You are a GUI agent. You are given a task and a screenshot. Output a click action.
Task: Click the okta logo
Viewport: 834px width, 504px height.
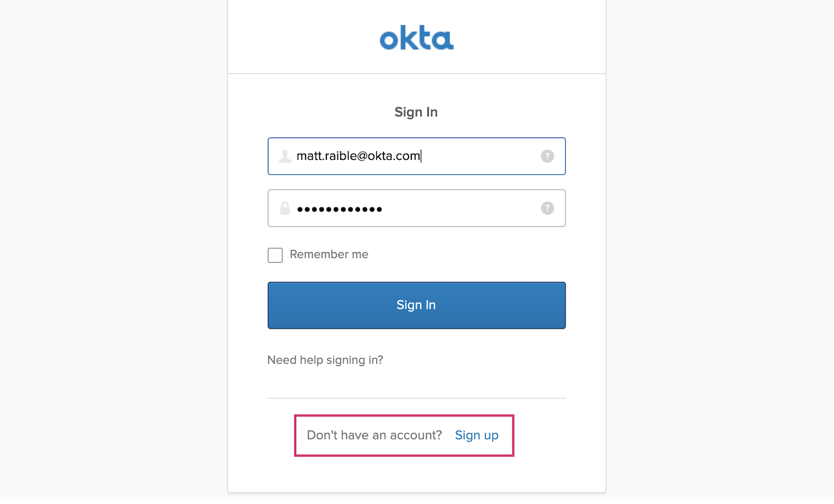416,38
